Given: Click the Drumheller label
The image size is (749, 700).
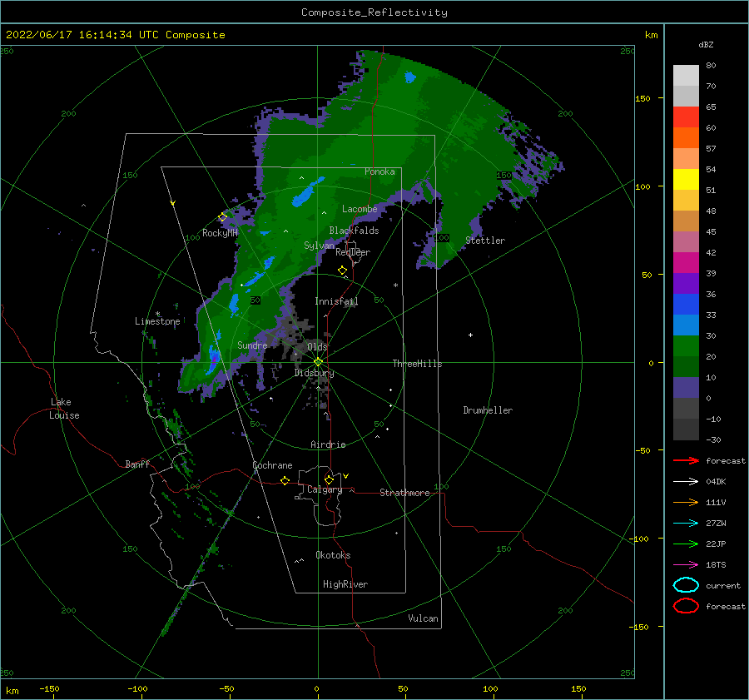Looking at the screenshot, I should pos(488,410).
